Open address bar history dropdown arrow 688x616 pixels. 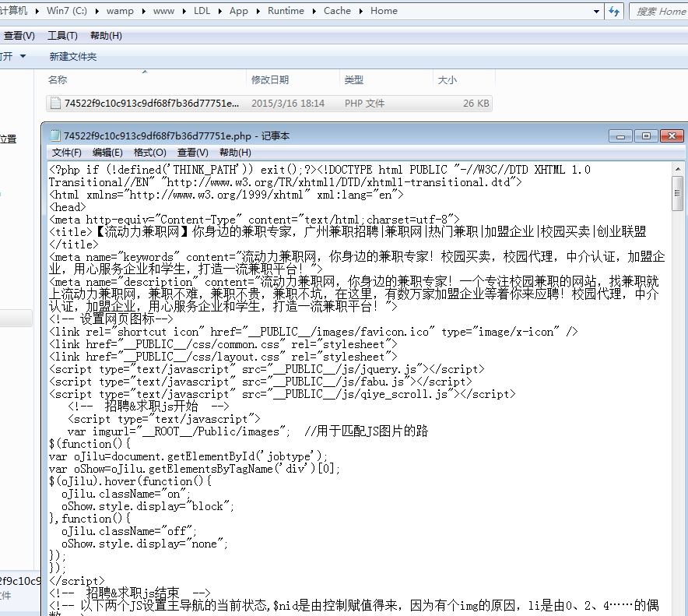(596, 12)
